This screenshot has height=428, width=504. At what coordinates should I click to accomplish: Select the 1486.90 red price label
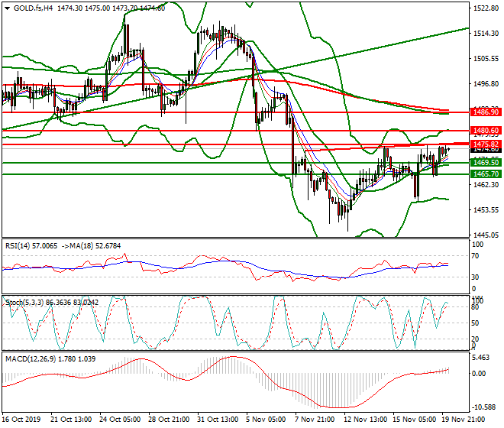[486, 112]
